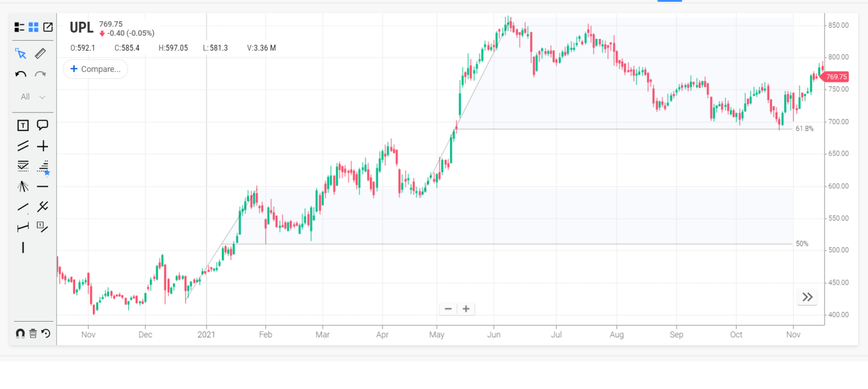
Task: Select the callout speech bubble tool
Action: (x=42, y=126)
